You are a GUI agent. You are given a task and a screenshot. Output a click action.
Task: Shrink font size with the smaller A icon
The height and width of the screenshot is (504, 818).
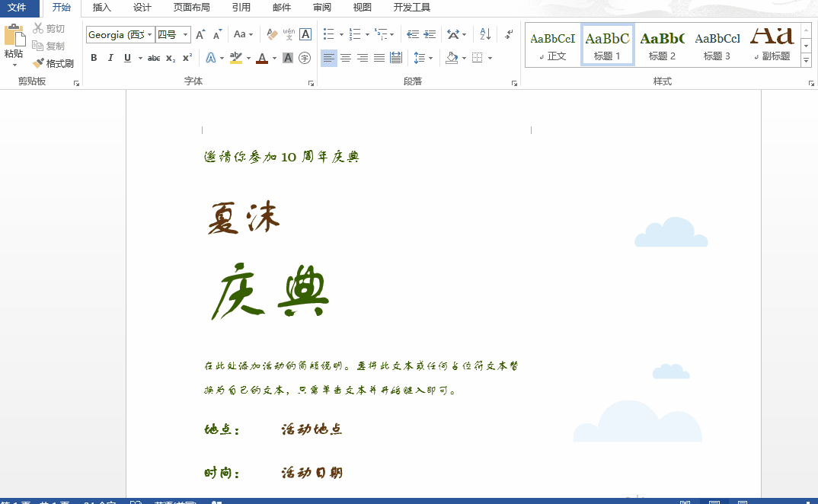tap(218, 34)
